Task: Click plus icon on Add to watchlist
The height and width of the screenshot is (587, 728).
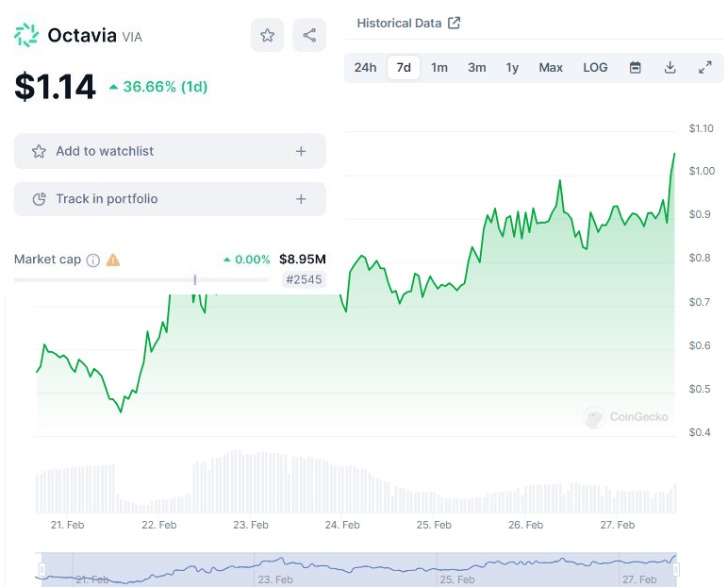Action: pos(301,151)
